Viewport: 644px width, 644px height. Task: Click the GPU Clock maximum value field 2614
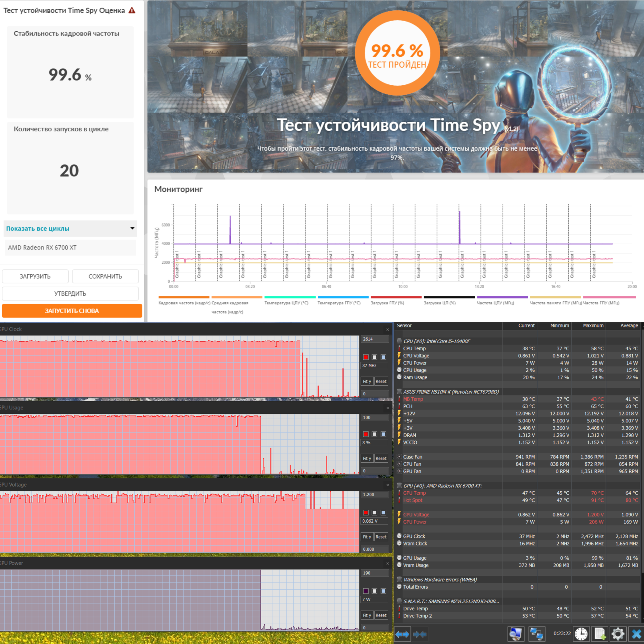coord(374,339)
